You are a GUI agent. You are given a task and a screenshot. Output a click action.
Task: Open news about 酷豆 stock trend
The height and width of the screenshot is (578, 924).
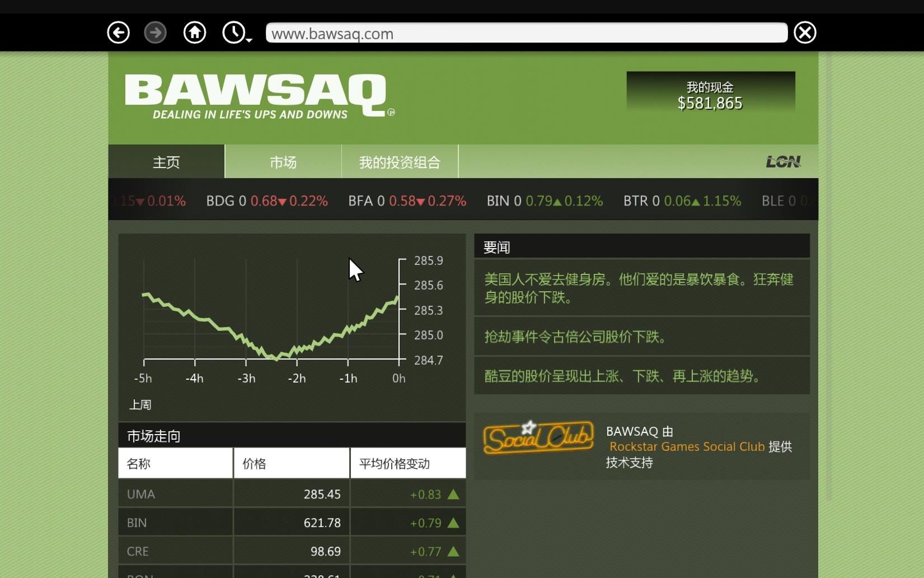pyautogui.click(x=642, y=375)
